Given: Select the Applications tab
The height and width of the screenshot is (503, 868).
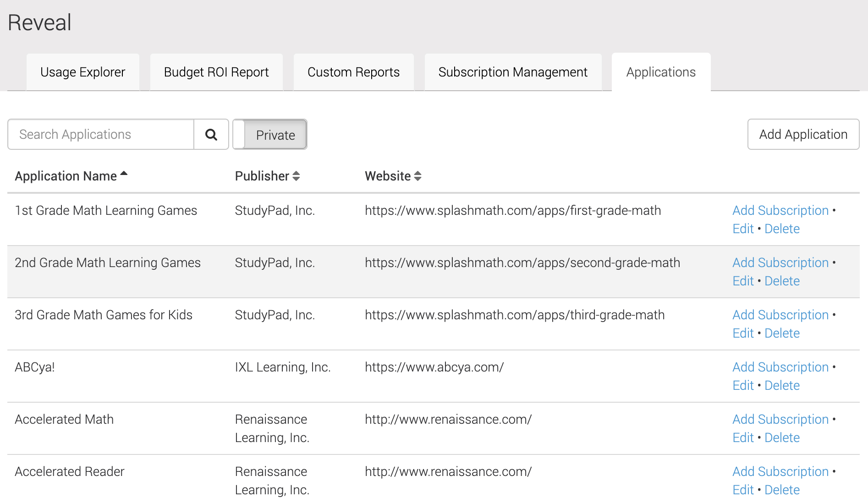Looking at the screenshot, I should click(661, 72).
